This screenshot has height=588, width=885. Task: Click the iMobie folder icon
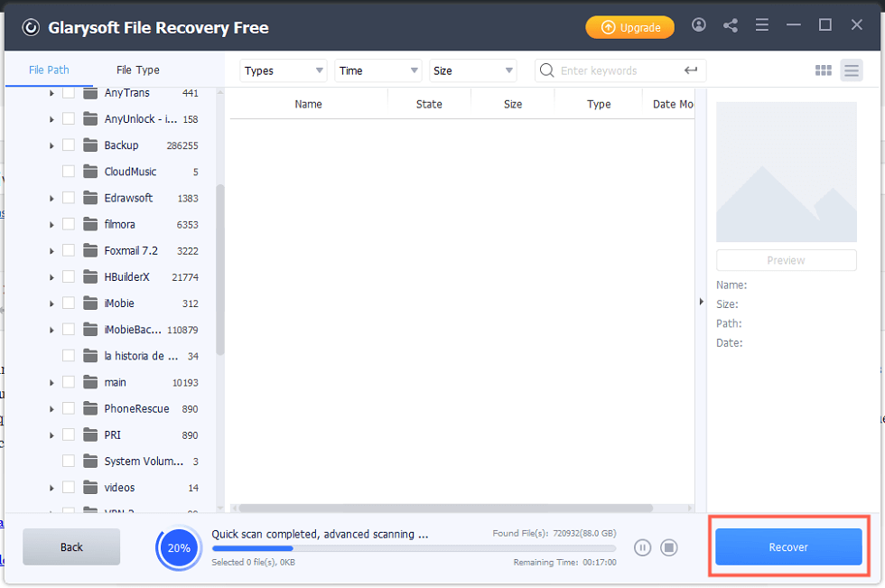tap(90, 303)
